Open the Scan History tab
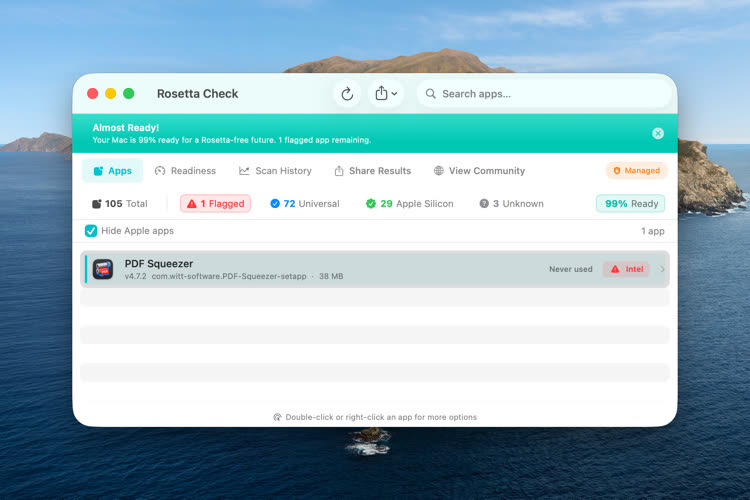 pyautogui.click(x=275, y=171)
